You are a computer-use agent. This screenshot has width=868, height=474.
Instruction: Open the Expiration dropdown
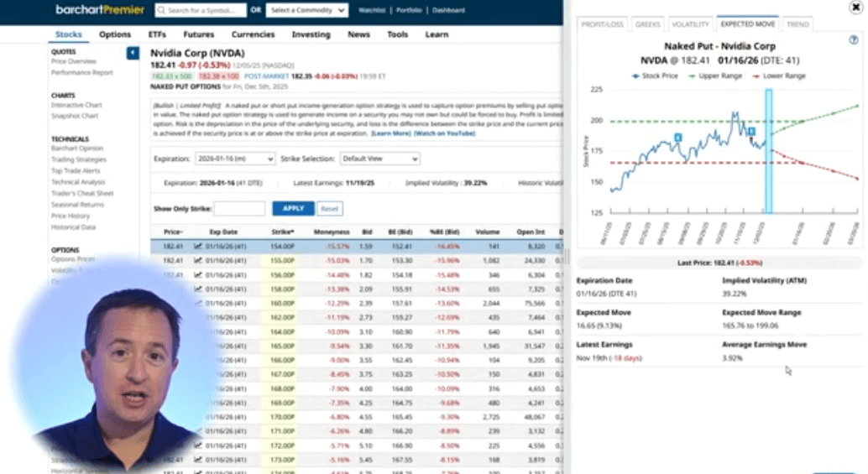[234, 159]
